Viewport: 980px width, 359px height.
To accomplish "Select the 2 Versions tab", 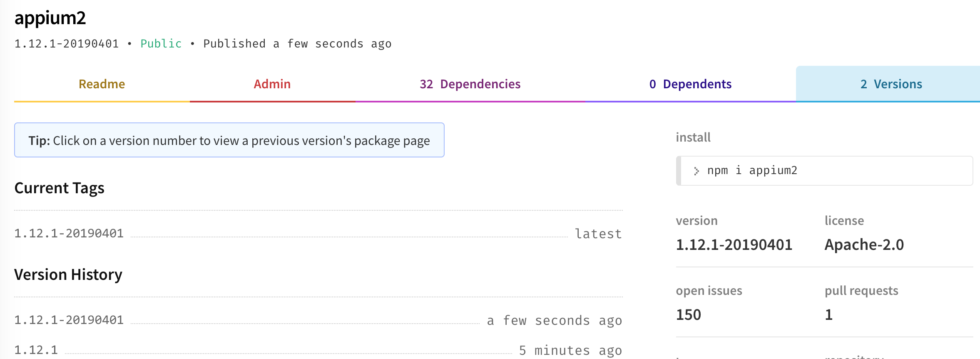I will [x=891, y=84].
